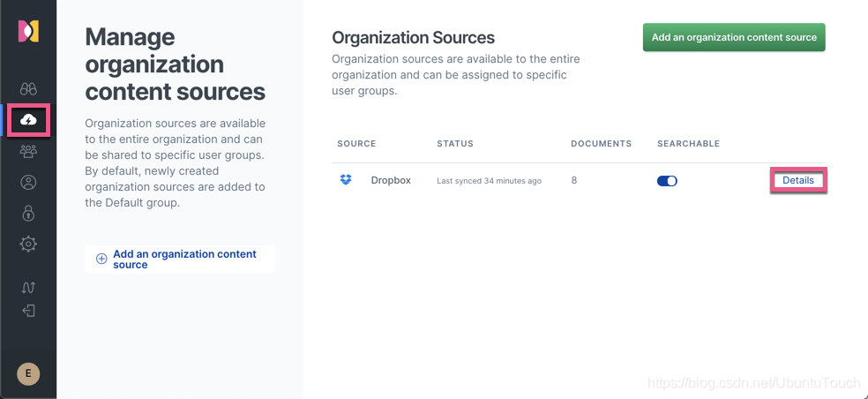Click the Elastic Workplace Search logo
The width and height of the screenshot is (868, 399).
click(28, 32)
